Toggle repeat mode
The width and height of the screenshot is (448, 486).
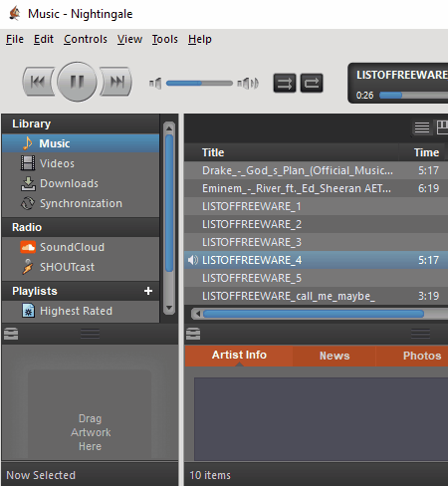(x=312, y=83)
